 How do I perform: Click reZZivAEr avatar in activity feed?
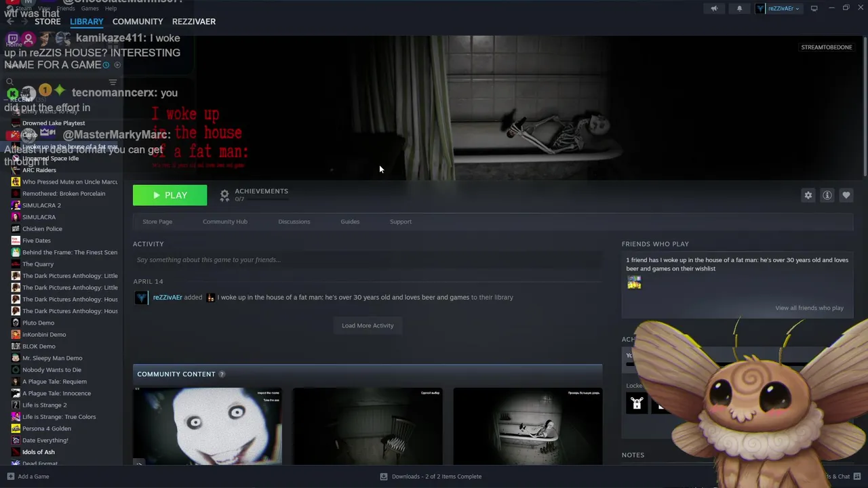click(141, 298)
